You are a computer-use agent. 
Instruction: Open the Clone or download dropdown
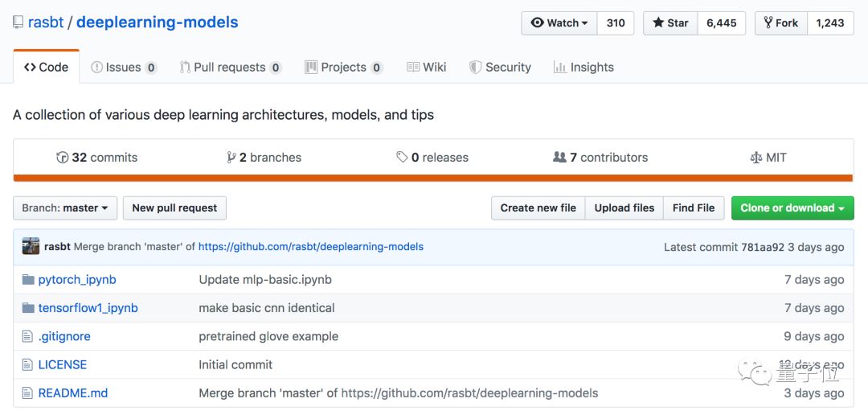(792, 208)
